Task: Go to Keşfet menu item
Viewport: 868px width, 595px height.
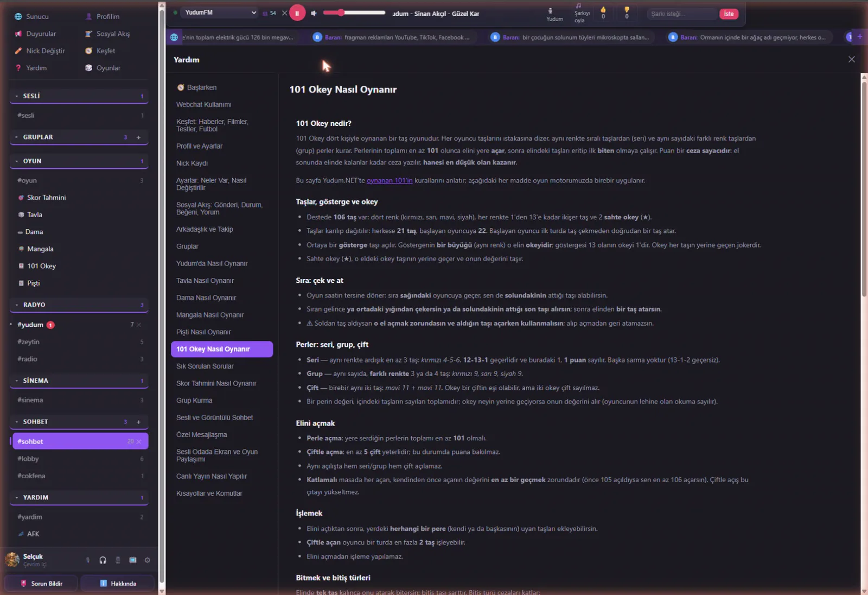Action: (100, 50)
